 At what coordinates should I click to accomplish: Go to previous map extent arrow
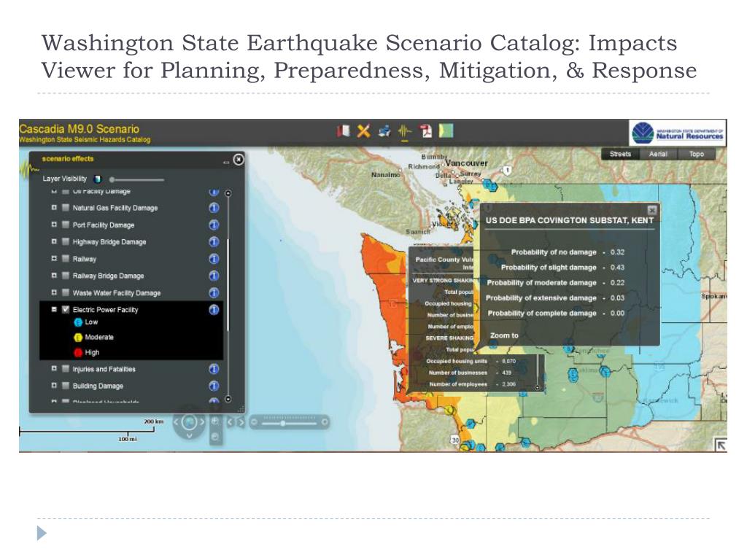tap(230, 422)
